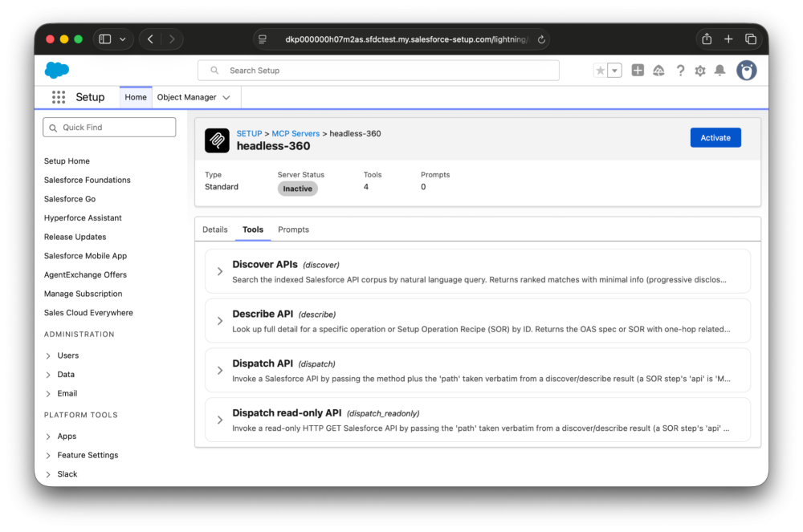This screenshot has height=532, width=803.
Task: Open Setup Home in the sidebar
Action: click(67, 161)
